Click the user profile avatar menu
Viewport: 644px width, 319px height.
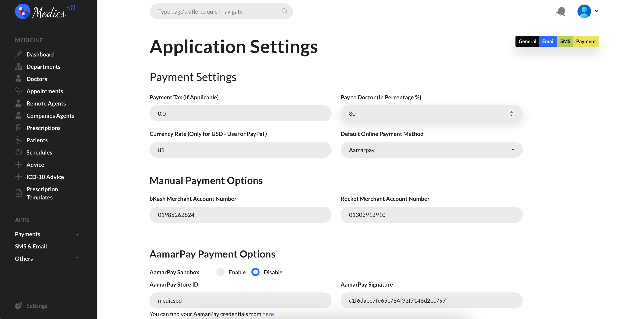coord(588,11)
